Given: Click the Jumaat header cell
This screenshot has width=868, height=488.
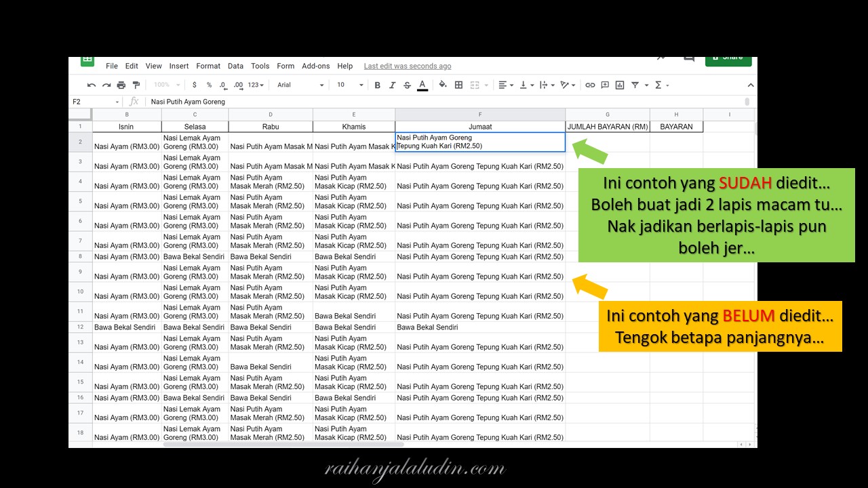Looking at the screenshot, I should [x=480, y=127].
